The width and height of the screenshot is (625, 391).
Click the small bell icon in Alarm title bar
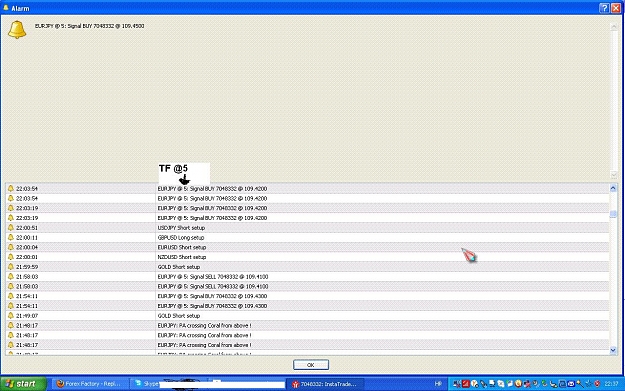(x=6, y=8)
